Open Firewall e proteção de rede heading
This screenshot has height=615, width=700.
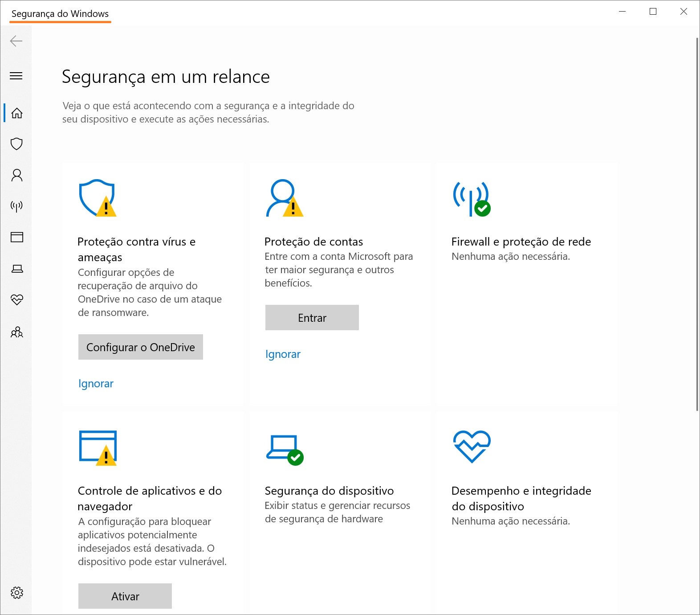click(521, 242)
